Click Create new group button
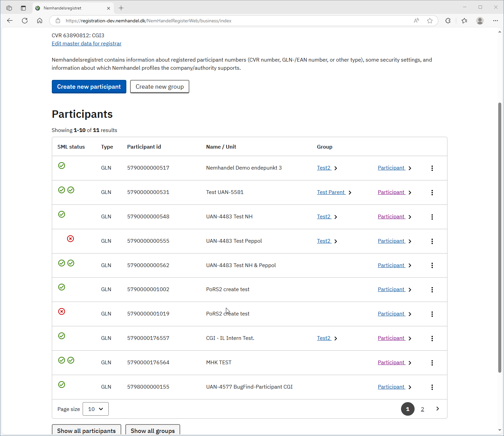The width and height of the screenshot is (504, 436). point(160,87)
